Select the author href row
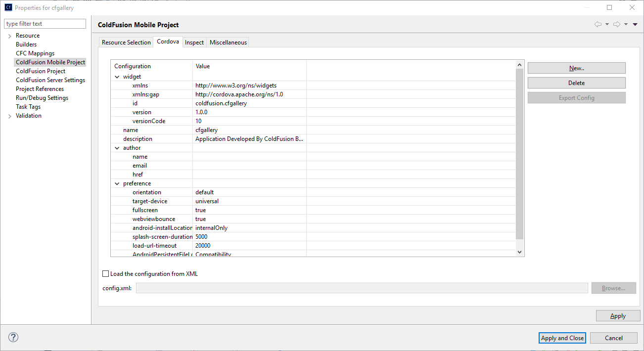Screen dimensions: 644x351 [313, 175]
